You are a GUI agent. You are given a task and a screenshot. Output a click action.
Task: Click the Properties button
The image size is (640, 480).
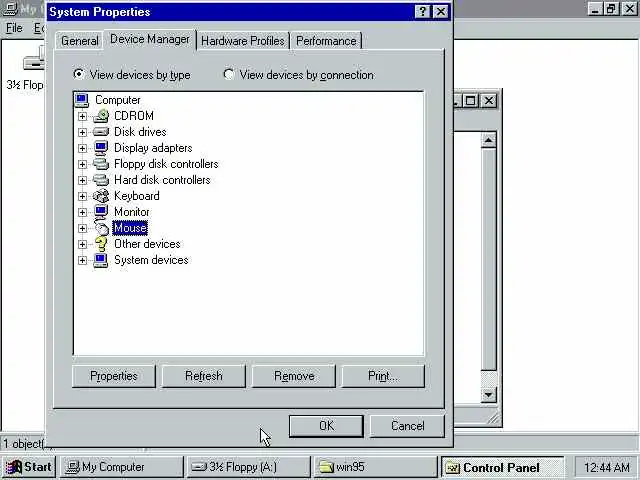(x=114, y=376)
